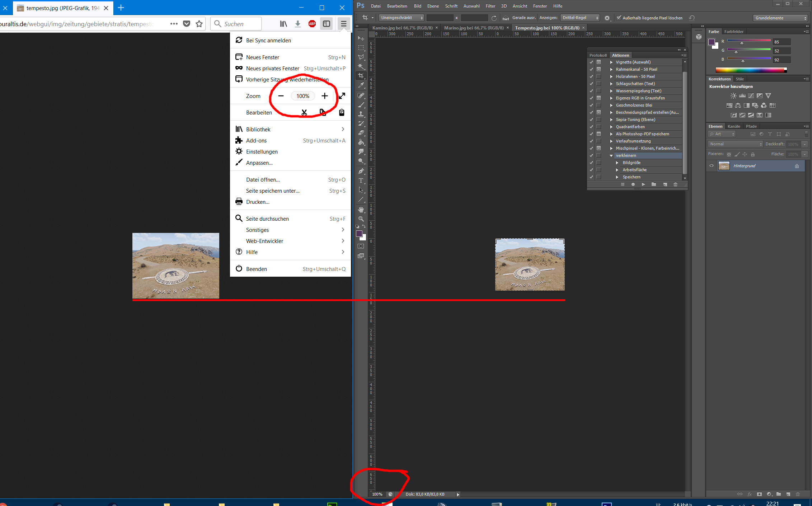Click the color spectrum ramp in Farbe panel
The width and height of the screenshot is (812, 506).
click(x=750, y=70)
